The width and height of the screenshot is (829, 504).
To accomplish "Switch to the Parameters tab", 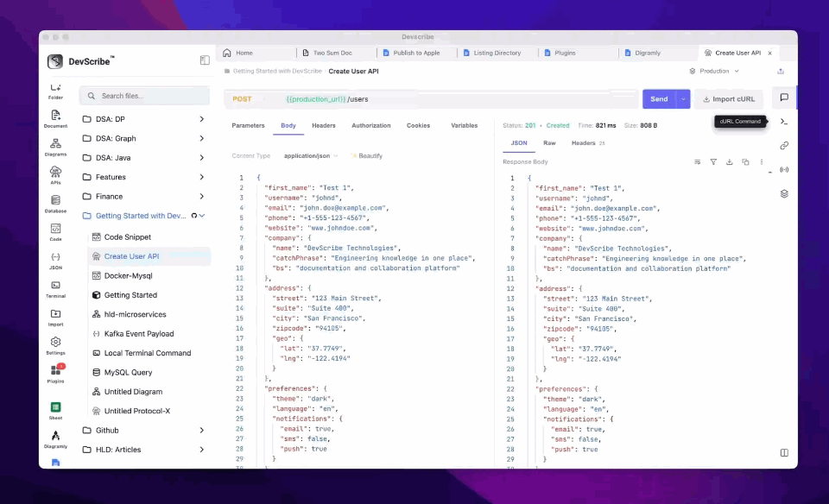I will click(x=248, y=125).
